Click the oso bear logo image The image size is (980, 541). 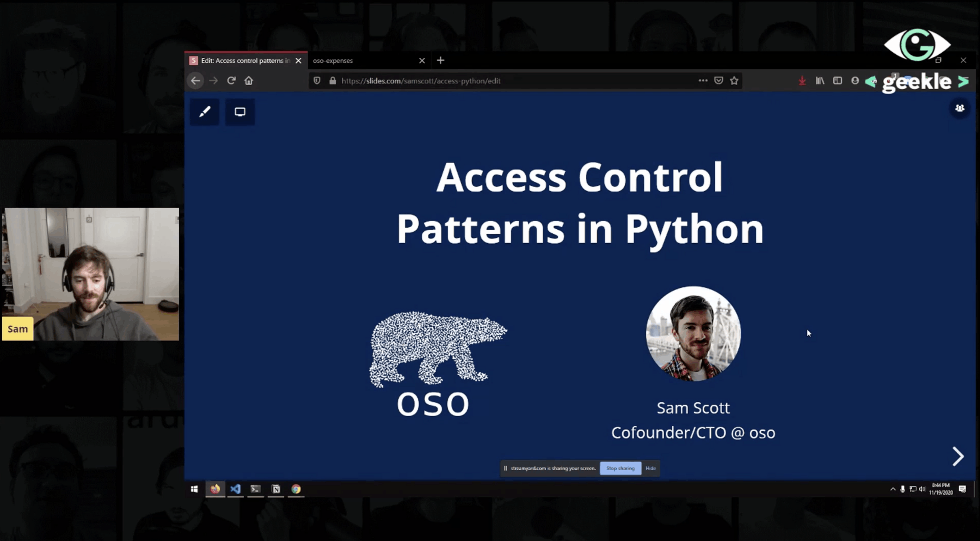pyautogui.click(x=438, y=364)
